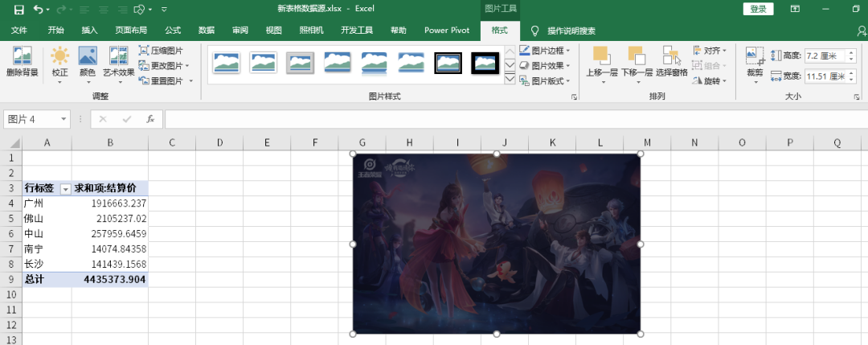Open the undo history dropdown arrow
Viewport: 868px width, 345px height.
point(48,10)
